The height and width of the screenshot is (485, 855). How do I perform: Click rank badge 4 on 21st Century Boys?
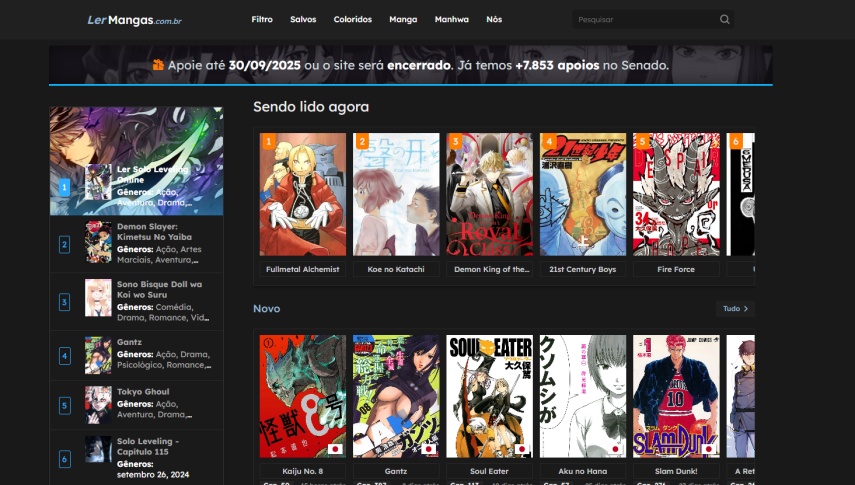[549, 142]
